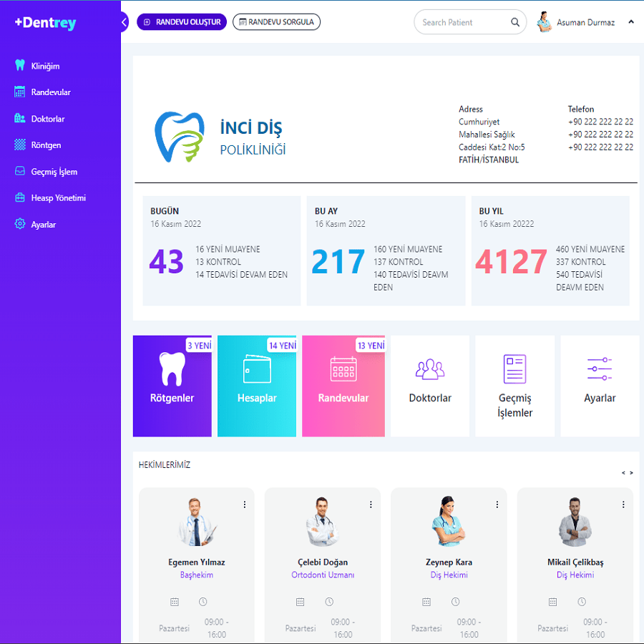
Task: Open the Doktorlar people icon tile
Action: click(430, 369)
